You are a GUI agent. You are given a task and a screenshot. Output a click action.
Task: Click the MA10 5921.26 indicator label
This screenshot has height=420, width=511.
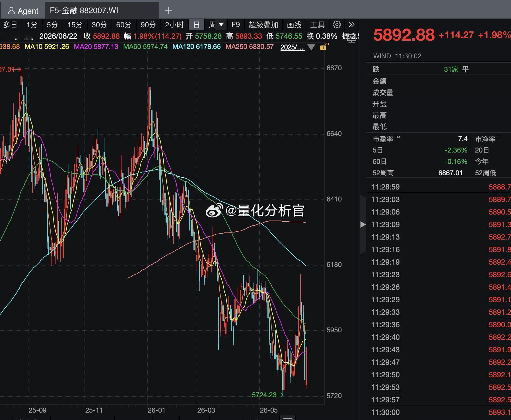47,47
